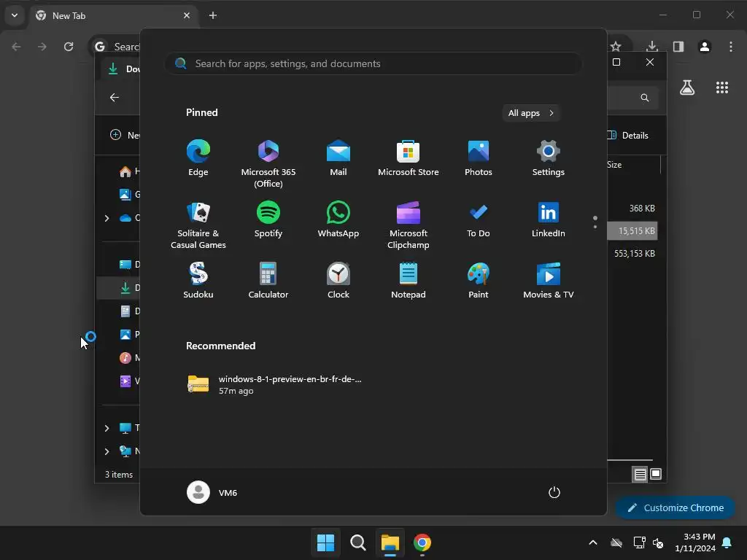Image resolution: width=747 pixels, height=560 pixels.
Task: Select the 368 KB file row
Action: pyautogui.click(x=632, y=208)
